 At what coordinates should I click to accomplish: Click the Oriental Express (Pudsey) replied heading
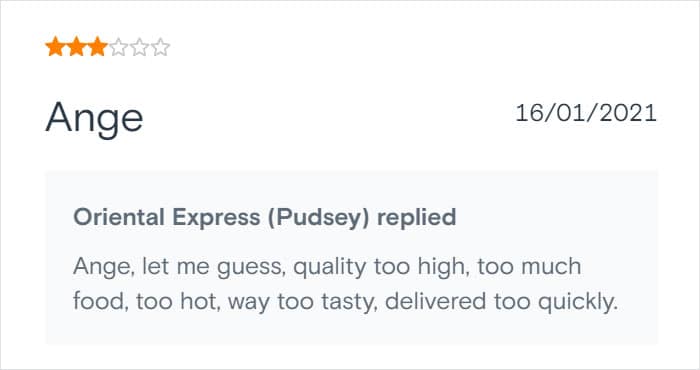pos(265,217)
